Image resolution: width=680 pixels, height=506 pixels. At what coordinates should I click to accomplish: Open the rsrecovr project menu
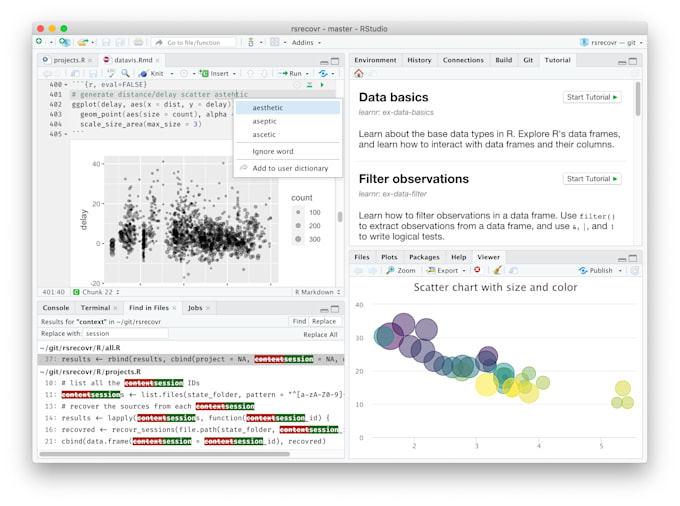612,42
